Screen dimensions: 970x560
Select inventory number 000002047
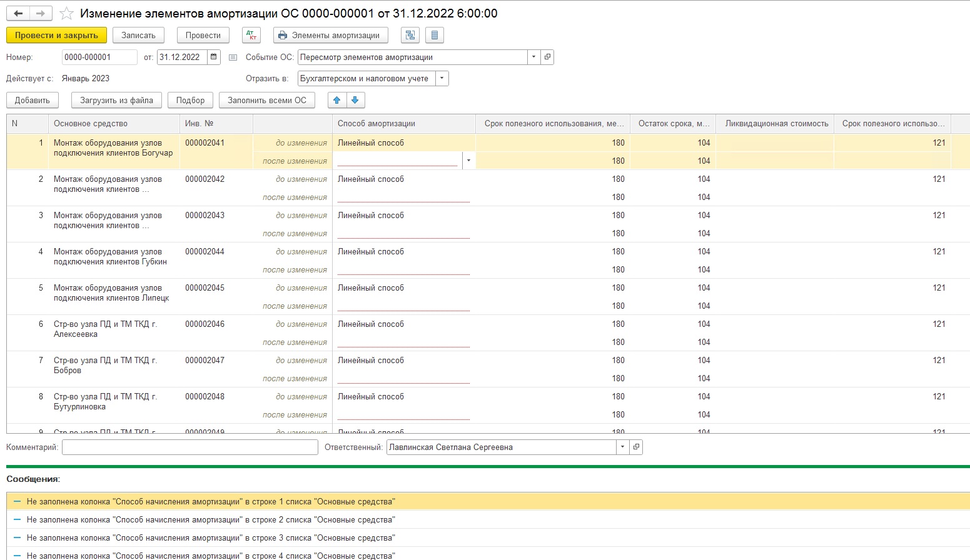coord(205,360)
